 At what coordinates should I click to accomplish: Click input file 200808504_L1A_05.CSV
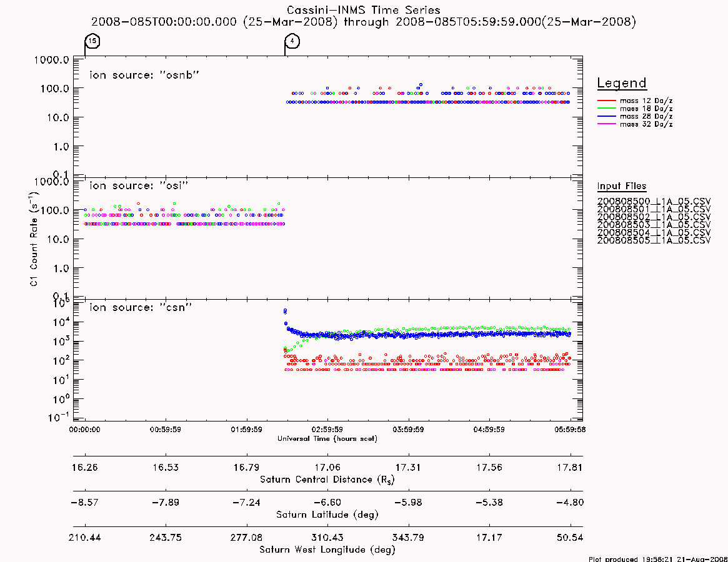[x=654, y=232]
